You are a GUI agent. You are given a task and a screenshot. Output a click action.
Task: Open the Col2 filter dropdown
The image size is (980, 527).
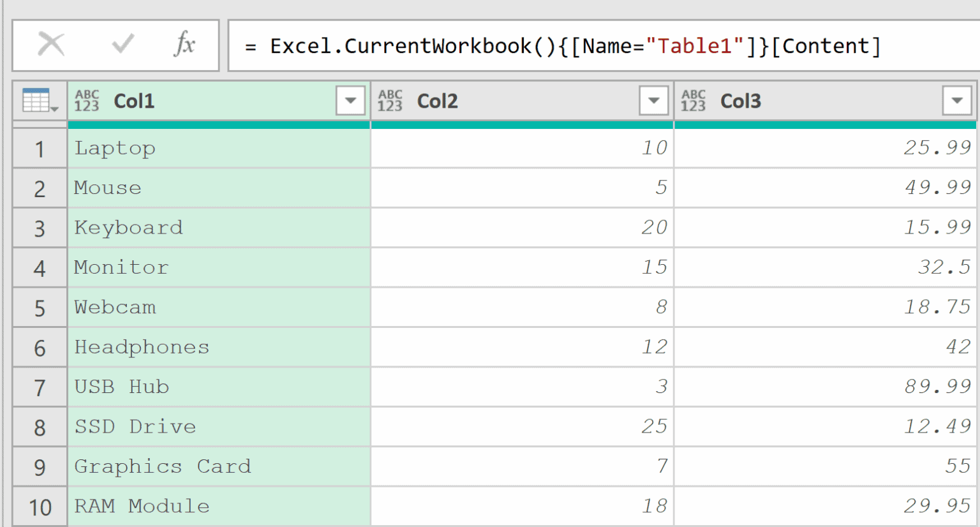click(x=653, y=100)
